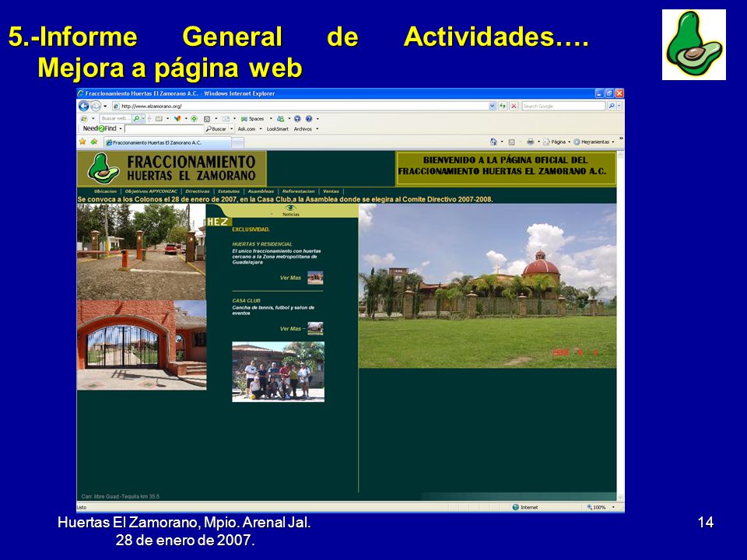Click the avocado logo at slide corner
This screenshot has height=560, width=747.
point(693,44)
